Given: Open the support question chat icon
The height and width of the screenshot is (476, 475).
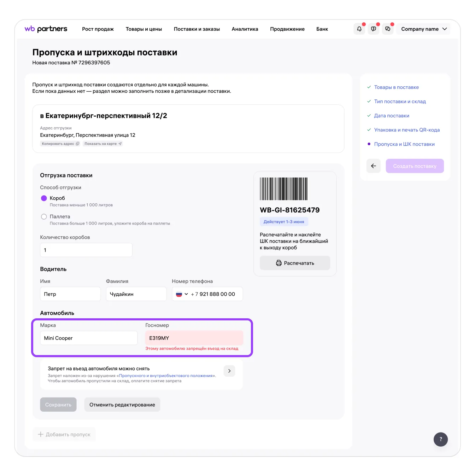Looking at the screenshot, I should tap(374, 29).
